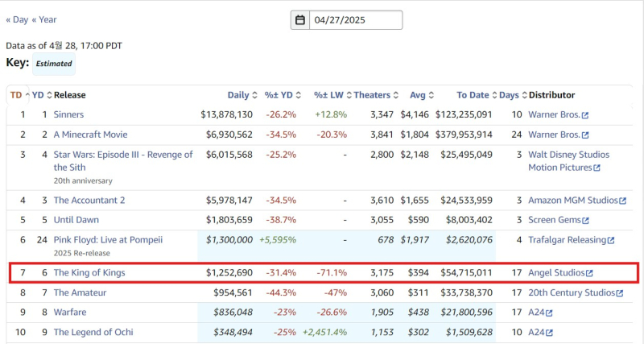Image resolution: width=644 pixels, height=344 pixels.
Task: Click external link icon after Trafalgar Releasing
Action: click(610, 240)
